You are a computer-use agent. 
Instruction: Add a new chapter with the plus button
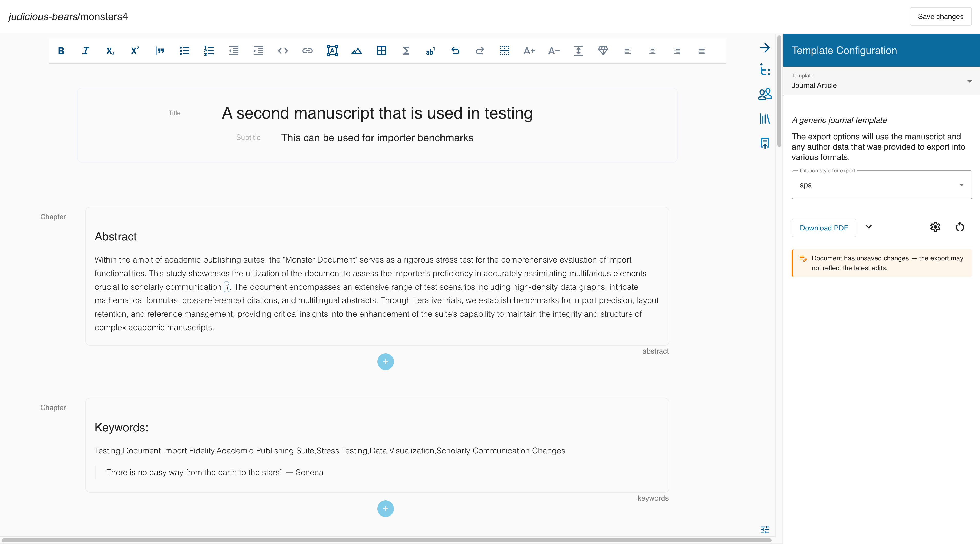click(x=385, y=361)
